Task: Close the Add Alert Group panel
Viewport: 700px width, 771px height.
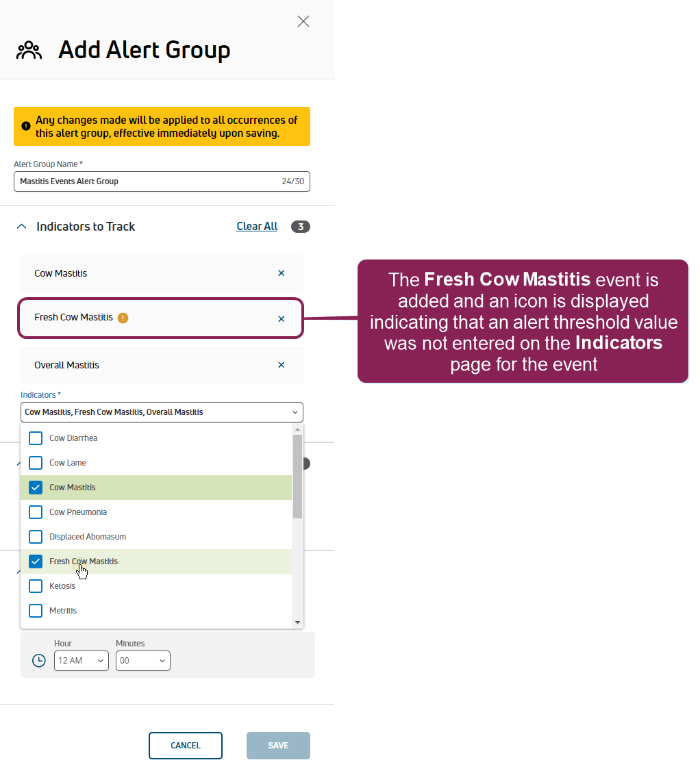Action: tap(303, 21)
